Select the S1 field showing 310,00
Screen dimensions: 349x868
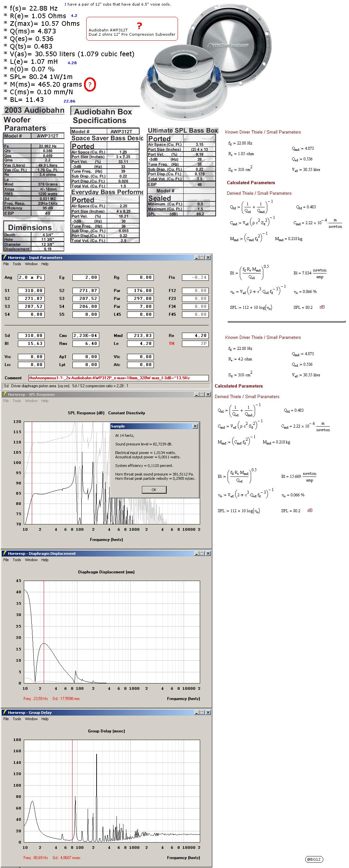point(31,290)
